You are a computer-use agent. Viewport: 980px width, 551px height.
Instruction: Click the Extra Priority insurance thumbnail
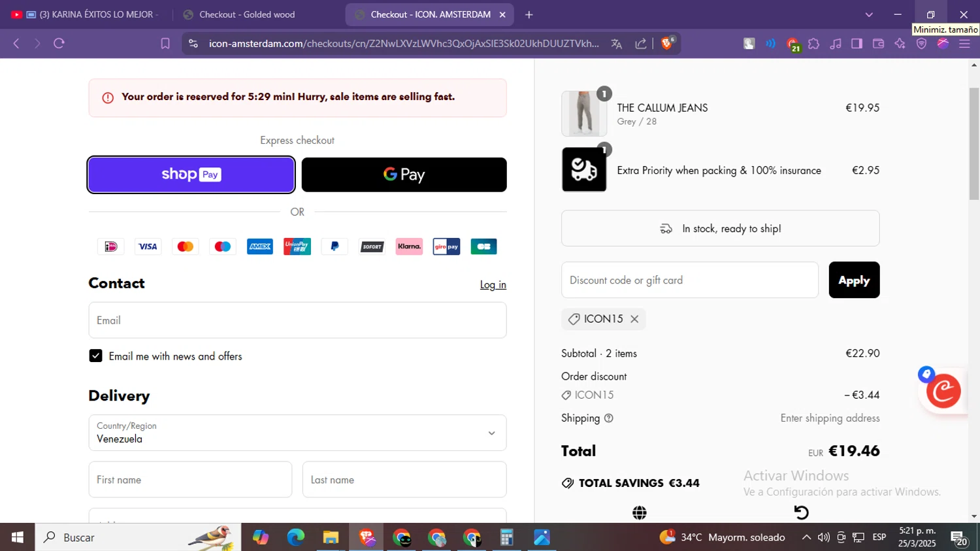pos(584,169)
